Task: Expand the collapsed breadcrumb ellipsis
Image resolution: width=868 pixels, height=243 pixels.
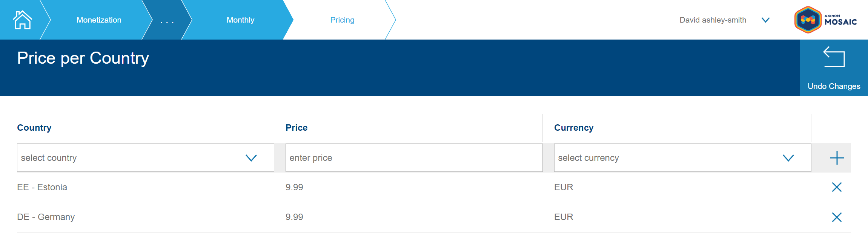Action: click(x=167, y=21)
